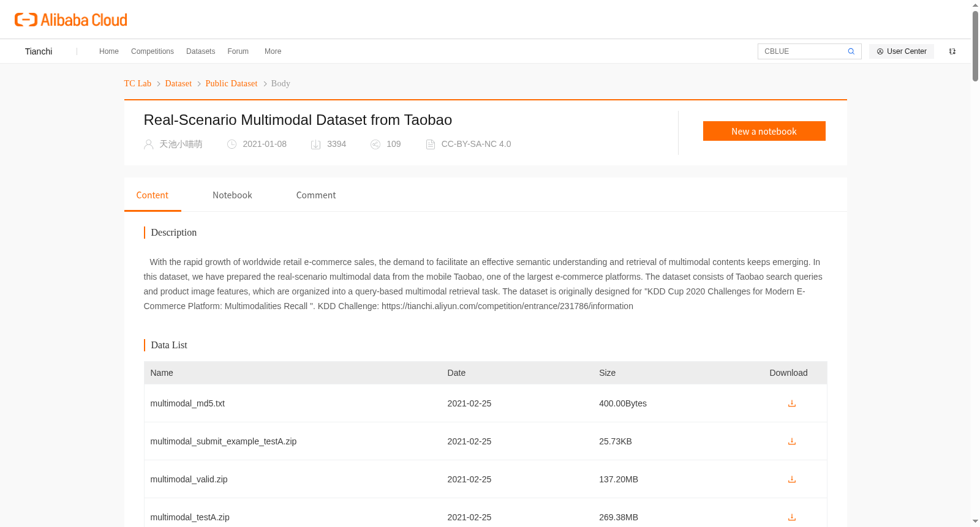Click the Name column header

point(162,373)
